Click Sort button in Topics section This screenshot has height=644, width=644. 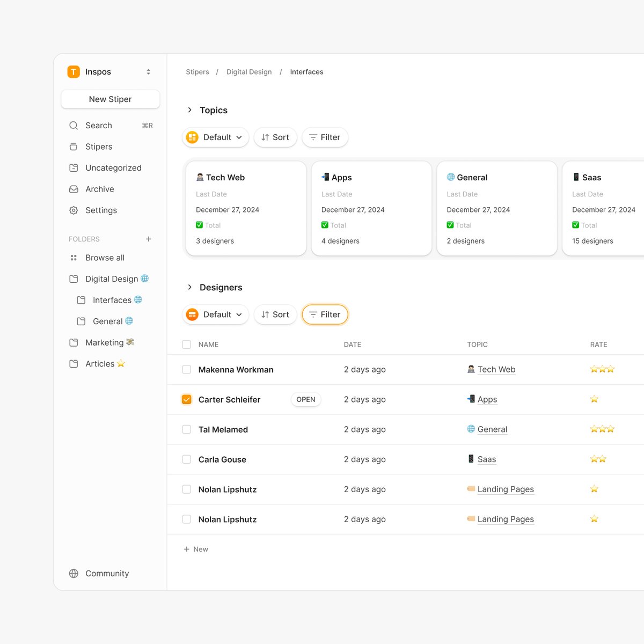click(275, 137)
